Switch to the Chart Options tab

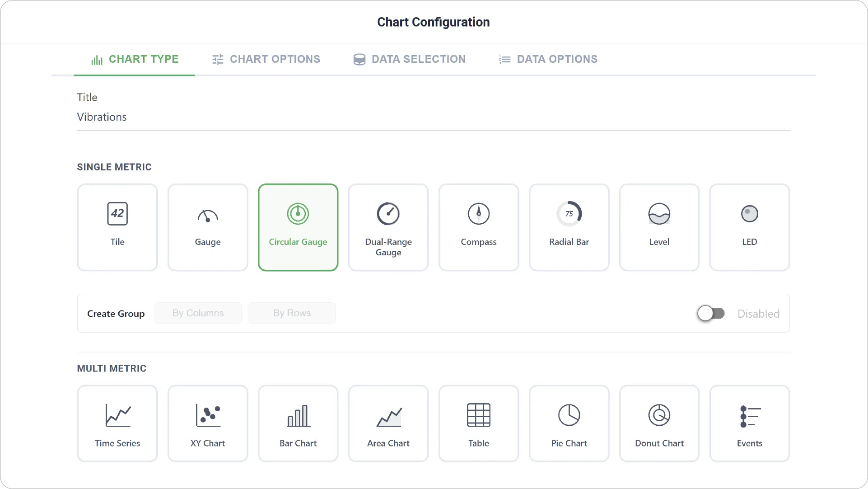tap(266, 59)
